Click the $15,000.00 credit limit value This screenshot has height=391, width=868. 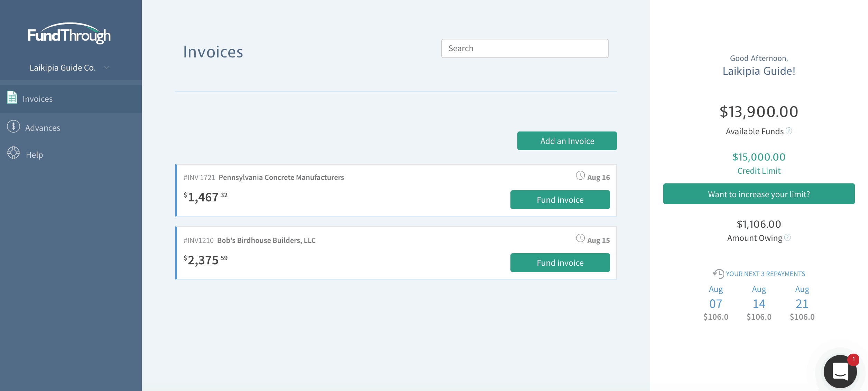click(759, 157)
